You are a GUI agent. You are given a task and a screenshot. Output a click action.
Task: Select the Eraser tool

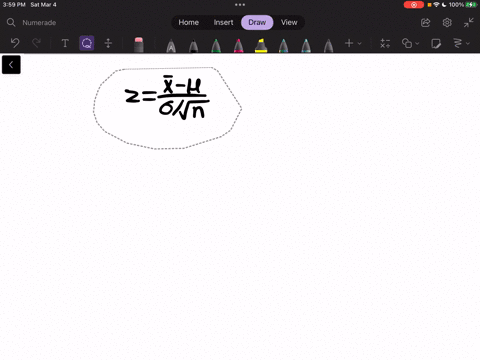point(139,45)
